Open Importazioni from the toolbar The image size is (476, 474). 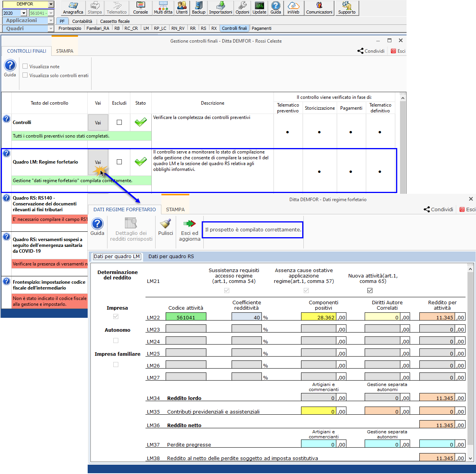tap(220, 8)
